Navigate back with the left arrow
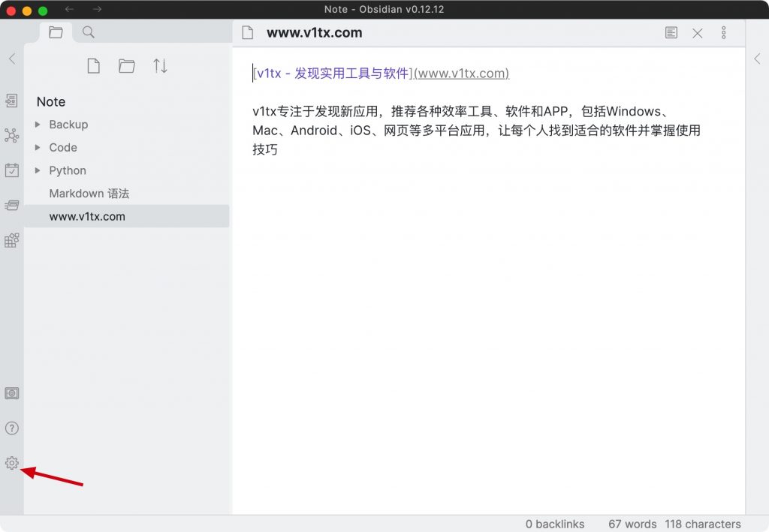The image size is (769, 532). coord(70,9)
